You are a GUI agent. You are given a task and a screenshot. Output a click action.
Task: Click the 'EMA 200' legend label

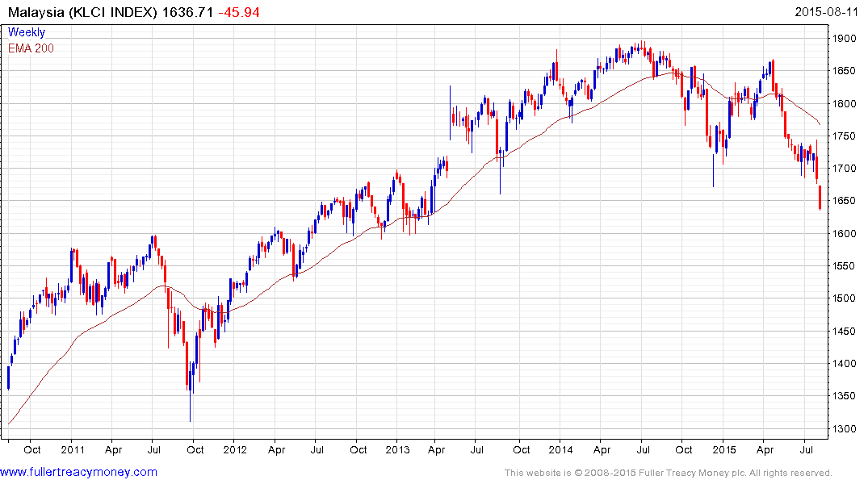(x=31, y=48)
